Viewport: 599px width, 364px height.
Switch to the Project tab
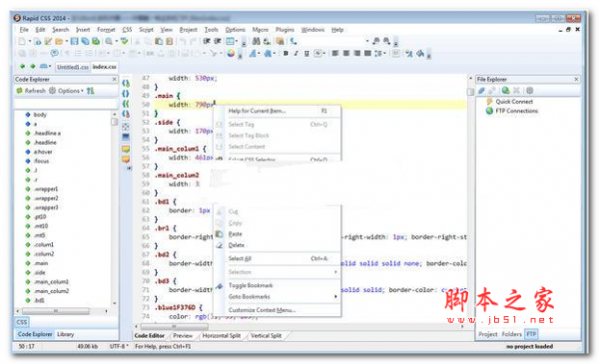[x=488, y=334]
